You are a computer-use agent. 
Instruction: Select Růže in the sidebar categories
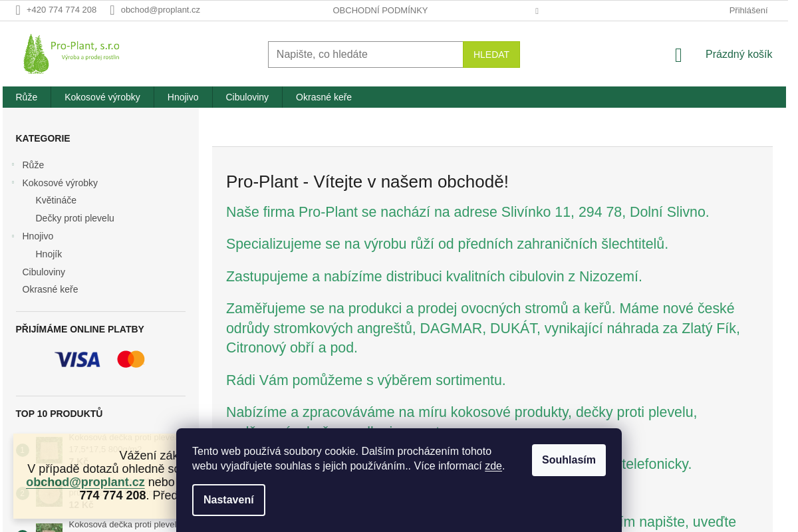33,165
